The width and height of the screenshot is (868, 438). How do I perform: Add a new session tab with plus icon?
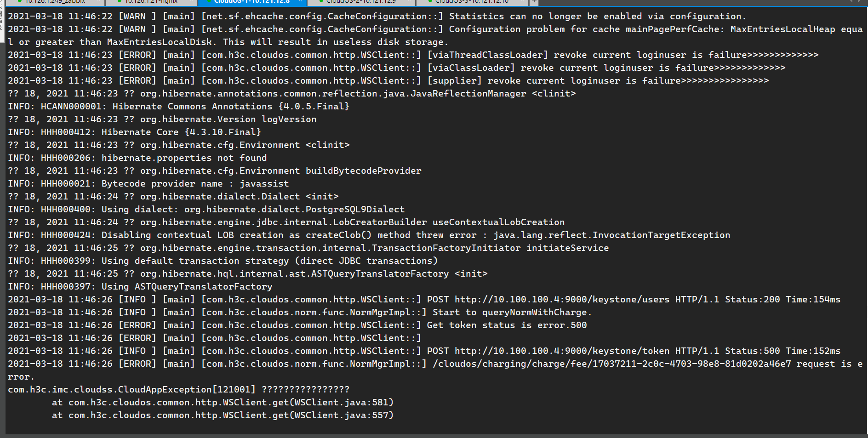click(534, 2)
